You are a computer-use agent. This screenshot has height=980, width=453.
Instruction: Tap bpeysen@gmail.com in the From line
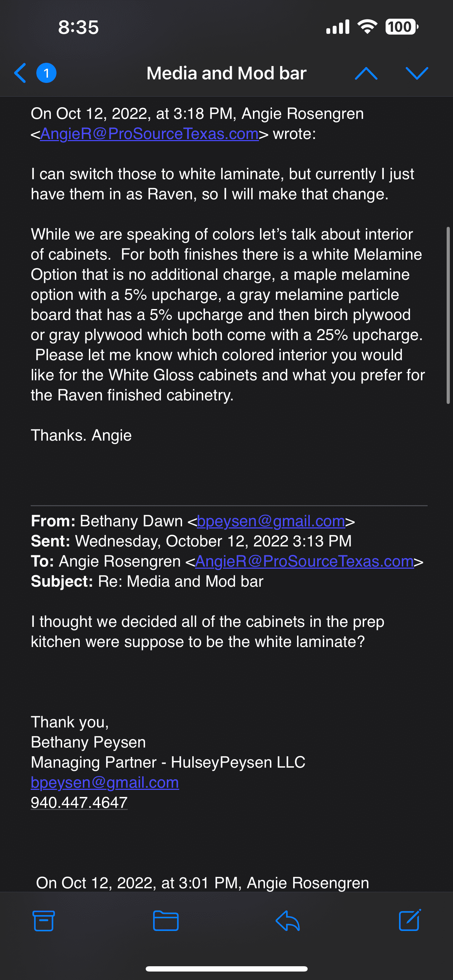(271, 521)
